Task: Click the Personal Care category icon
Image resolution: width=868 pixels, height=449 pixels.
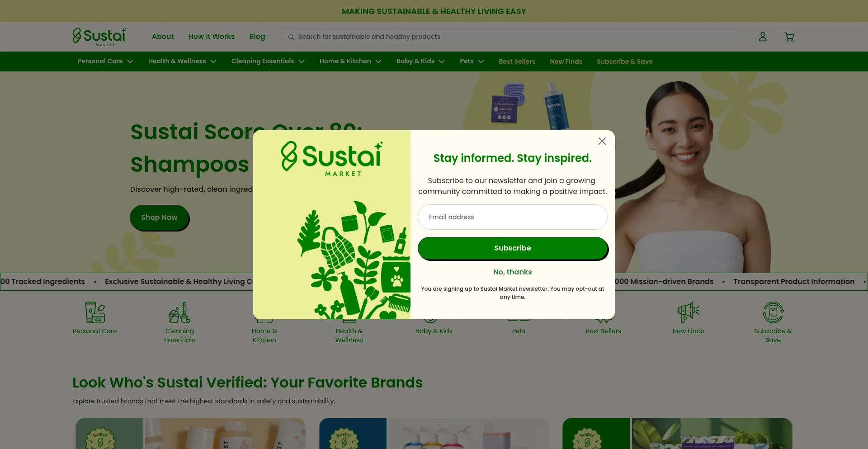Action: [x=95, y=312]
